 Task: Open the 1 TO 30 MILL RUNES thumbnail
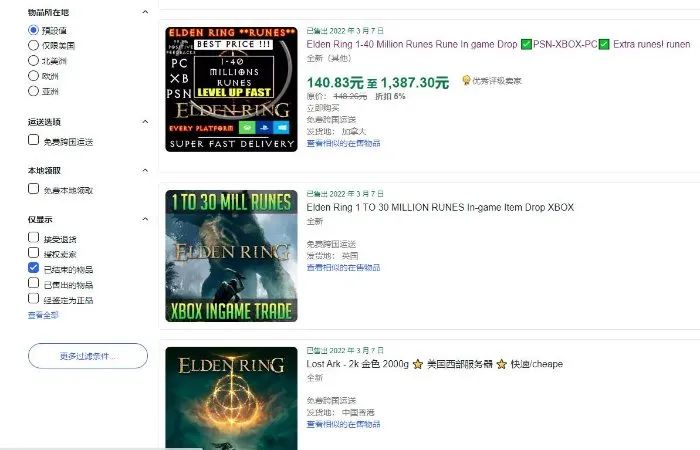coord(231,256)
